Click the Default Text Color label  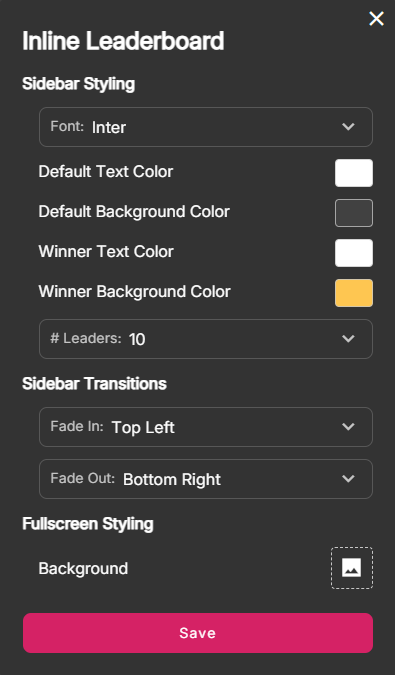[106, 172]
